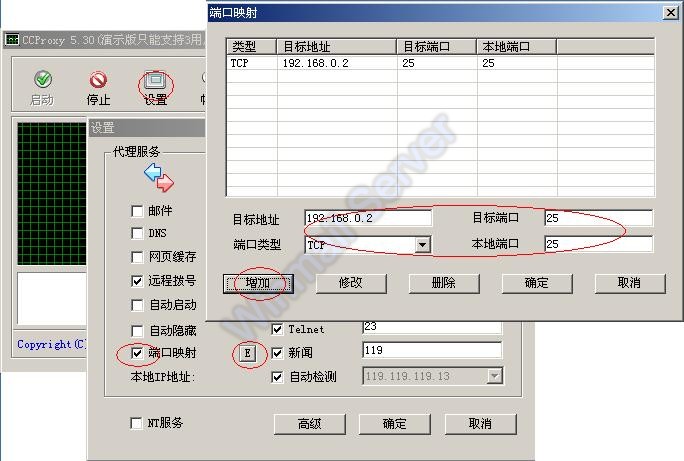Open the 端口类型 TCP dropdown
684x461 pixels.
point(422,244)
